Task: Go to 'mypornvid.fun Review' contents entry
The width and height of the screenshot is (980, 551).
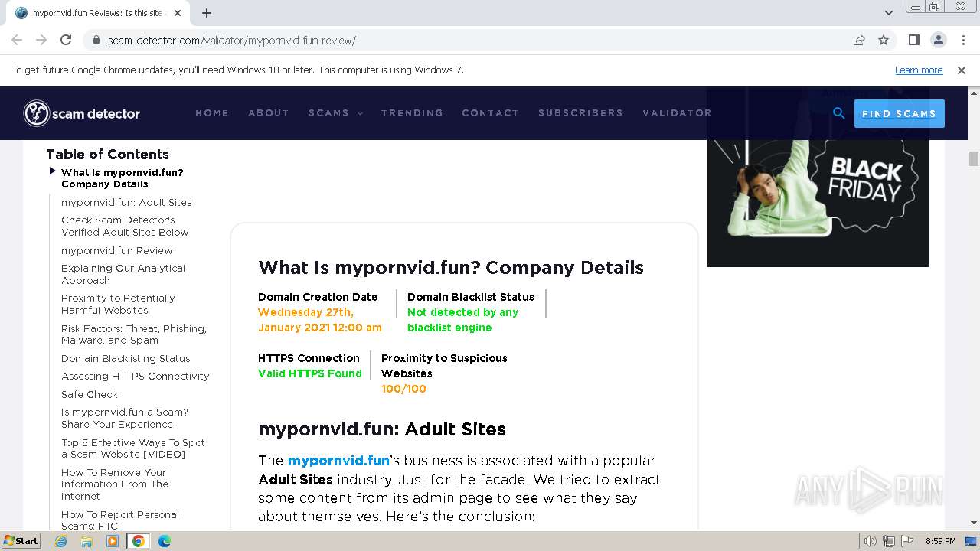Action: [117, 250]
